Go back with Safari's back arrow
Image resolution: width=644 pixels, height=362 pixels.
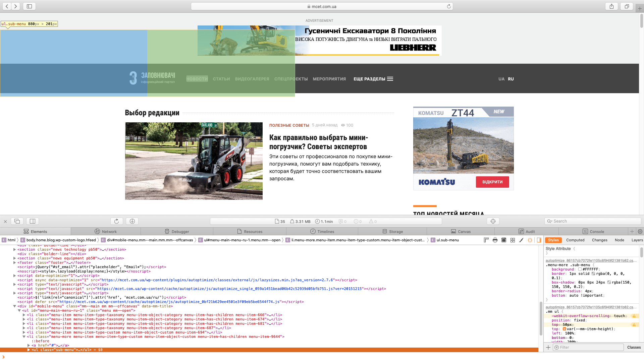click(7, 6)
